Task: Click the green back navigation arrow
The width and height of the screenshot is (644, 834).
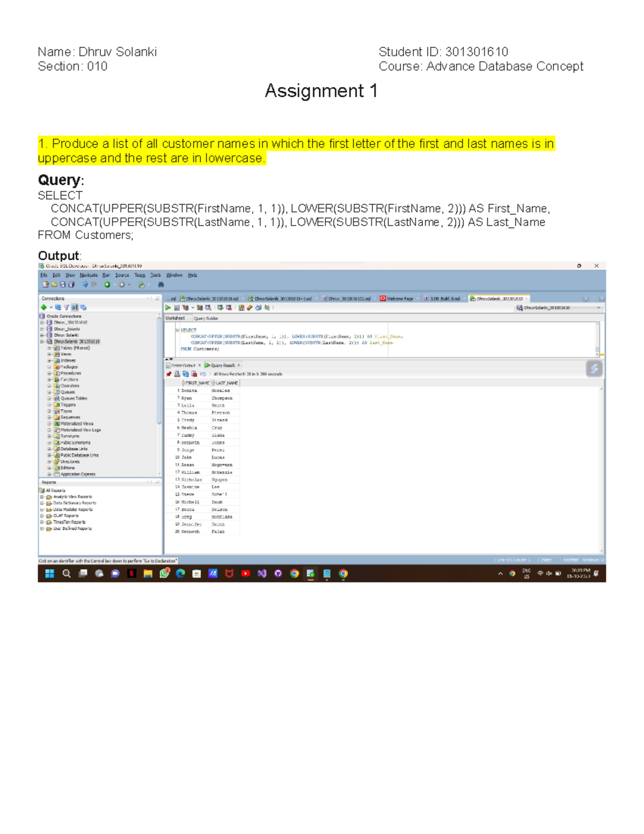Action: 107,284
